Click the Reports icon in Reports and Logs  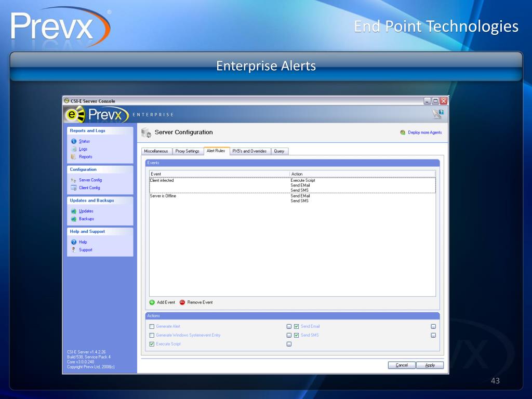click(73, 157)
